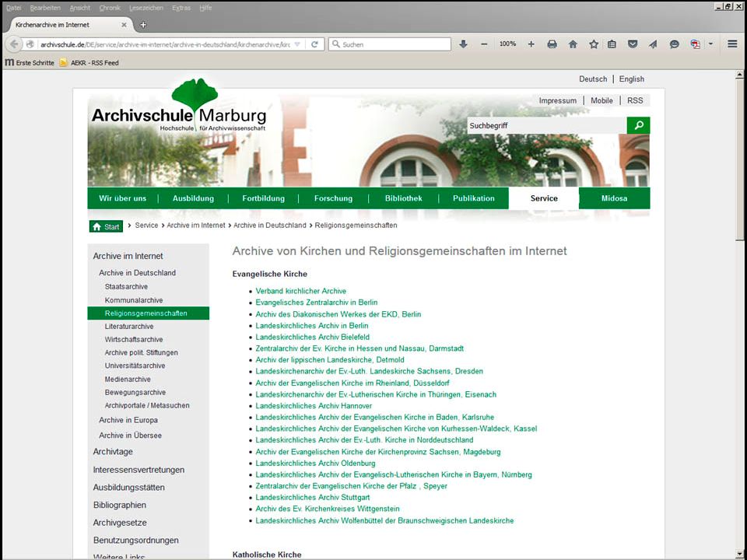Open the Ansicht menu
The width and height of the screenshot is (747, 560).
click(80, 8)
